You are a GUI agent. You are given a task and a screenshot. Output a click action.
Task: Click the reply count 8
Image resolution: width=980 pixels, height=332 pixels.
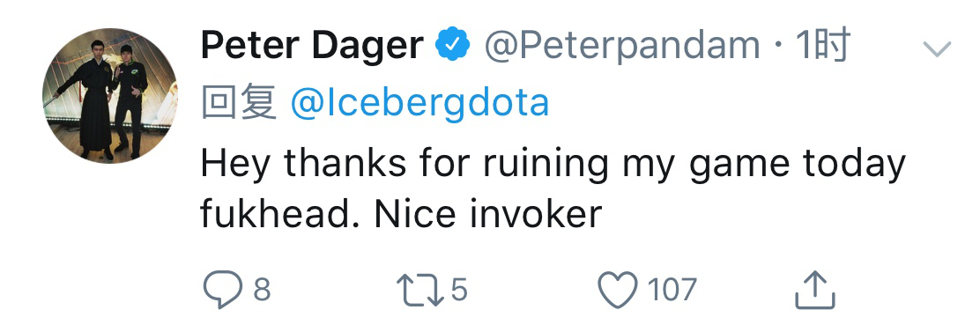(x=263, y=291)
